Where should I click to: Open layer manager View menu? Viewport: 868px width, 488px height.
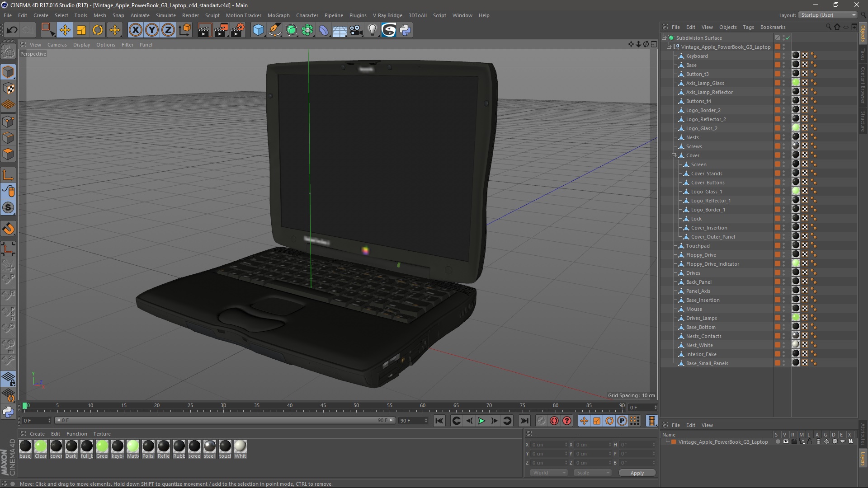[x=707, y=425]
